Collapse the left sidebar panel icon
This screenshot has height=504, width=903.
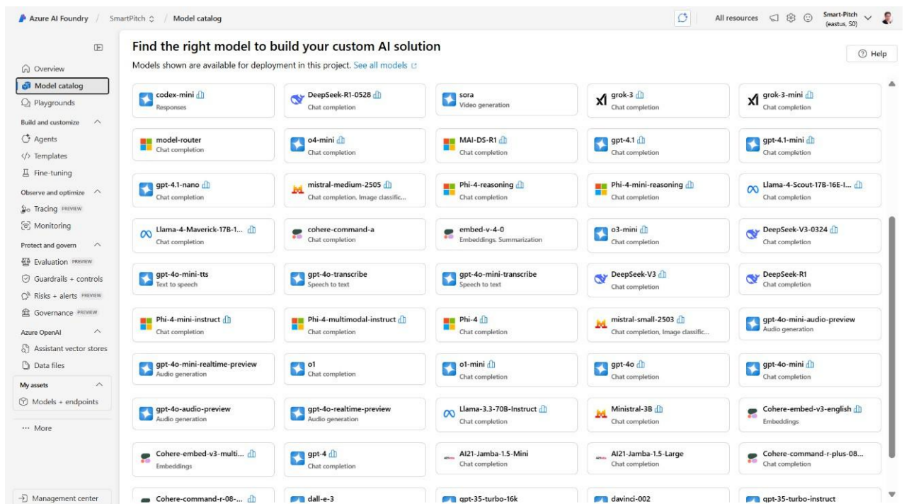click(x=98, y=47)
